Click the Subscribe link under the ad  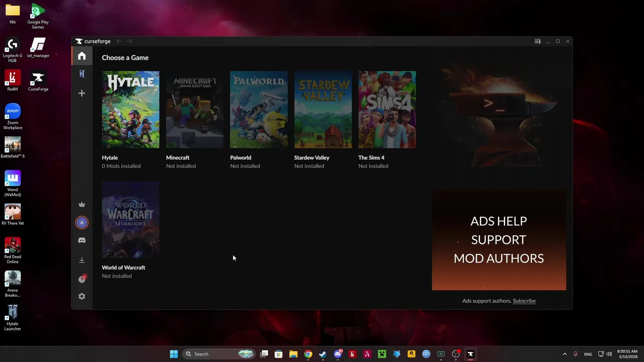click(x=524, y=301)
